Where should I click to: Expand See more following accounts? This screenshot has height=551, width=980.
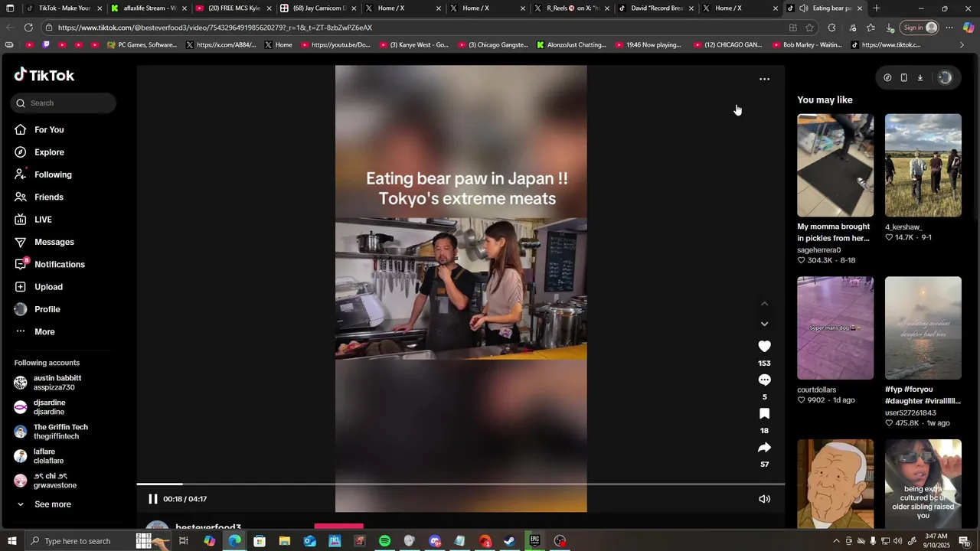pyautogui.click(x=52, y=504)
